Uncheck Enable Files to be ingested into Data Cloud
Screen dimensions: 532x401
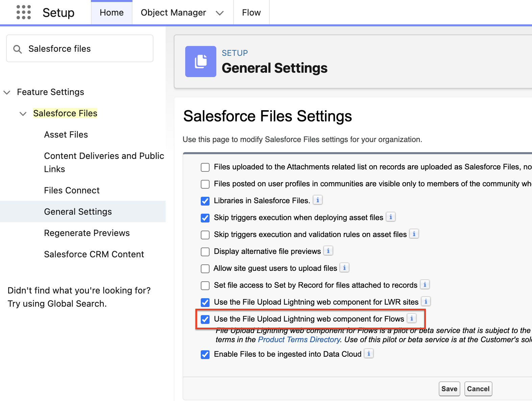pyautogui.click(x=205, y=355)
